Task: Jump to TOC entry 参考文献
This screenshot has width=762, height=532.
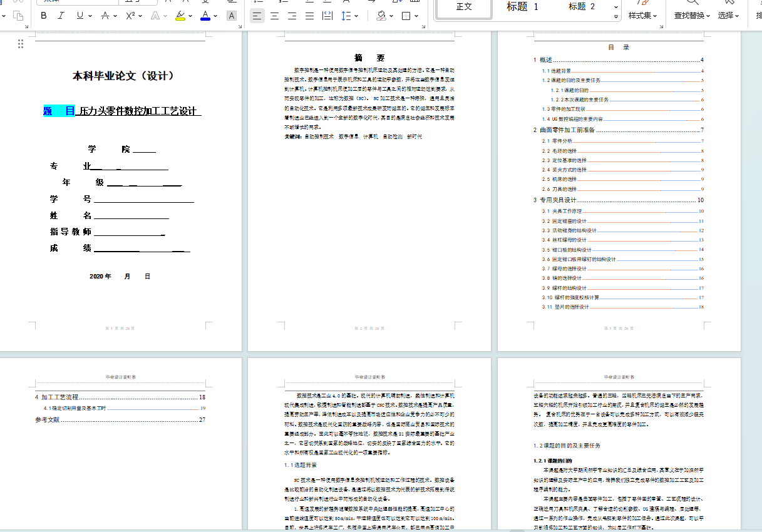Action: [x=120, y=420]
